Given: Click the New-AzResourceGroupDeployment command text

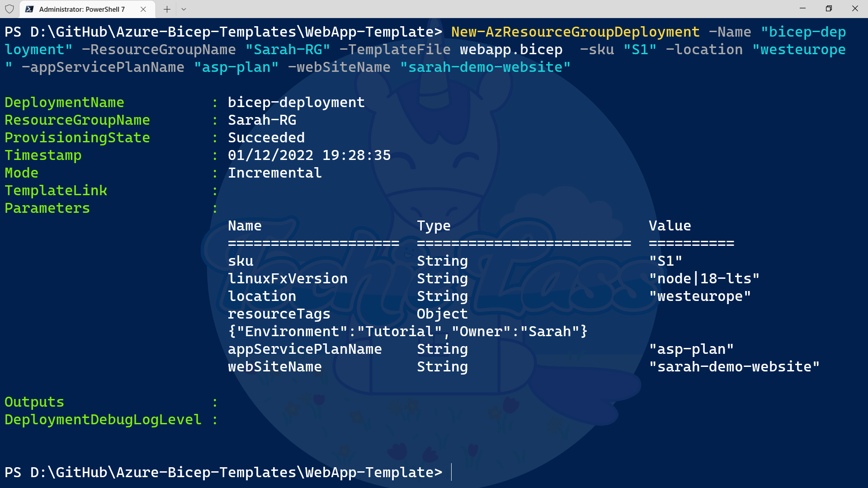Looking at the screenshot, I should pos(574,32).
